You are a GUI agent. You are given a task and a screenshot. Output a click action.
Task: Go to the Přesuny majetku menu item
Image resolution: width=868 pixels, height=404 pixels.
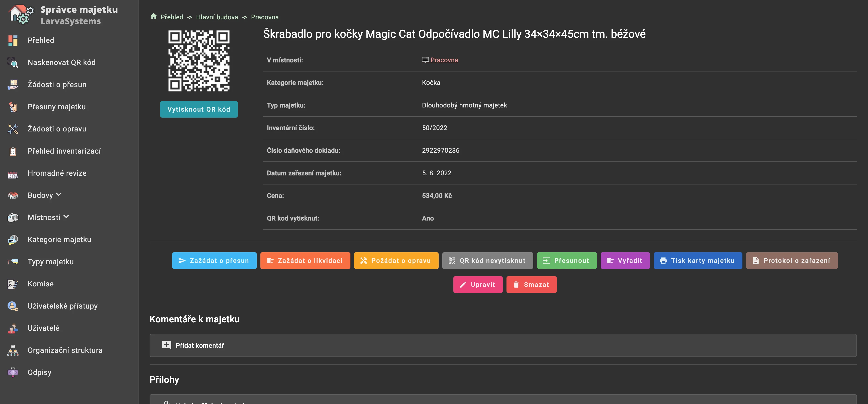point(57,107)
